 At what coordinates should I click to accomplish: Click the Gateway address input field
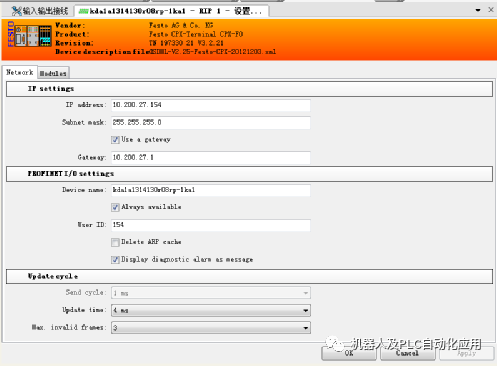tap(211, 157)
